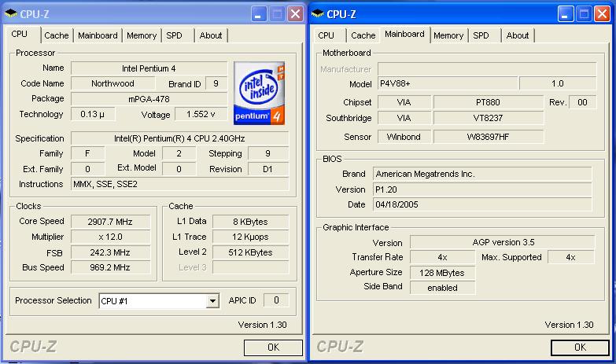Click the Aperture Size value 128 MBytes
This screenshot has height=364, width=616.
click(442, 273)
